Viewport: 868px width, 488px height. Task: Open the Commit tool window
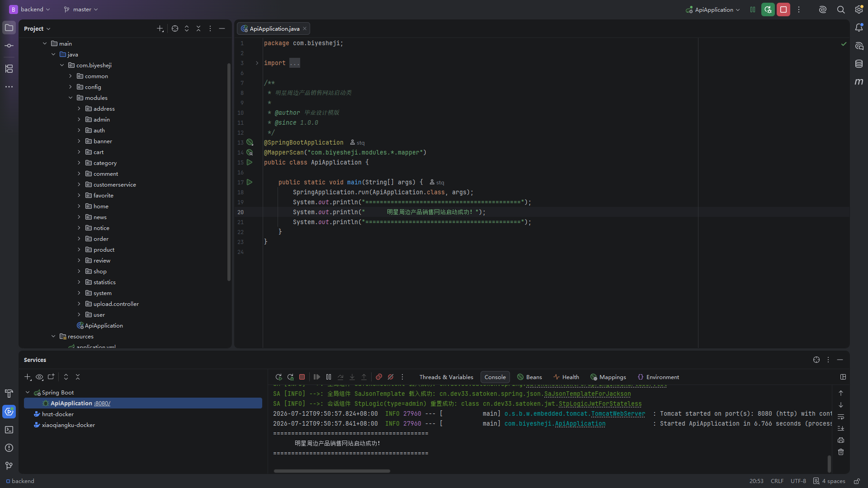point(9,46)
